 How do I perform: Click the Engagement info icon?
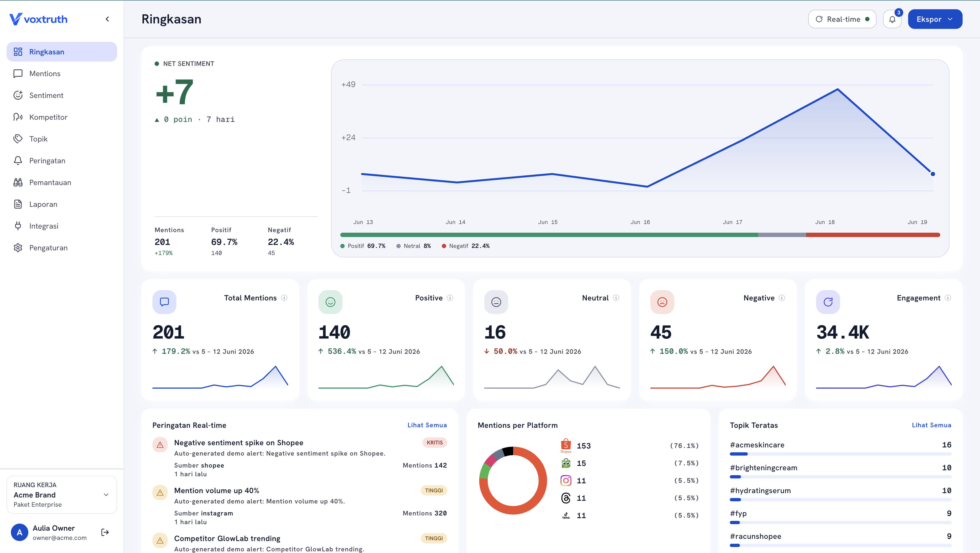[x=948, y=298]
